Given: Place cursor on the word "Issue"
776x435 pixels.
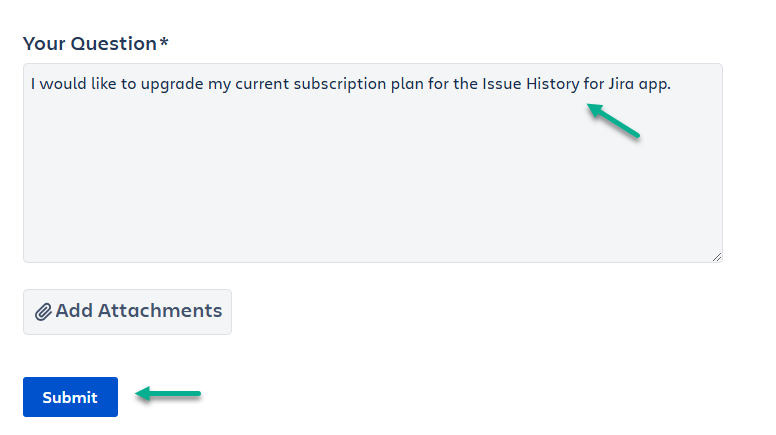Looking at the screenshot, I should coord(502,84).
